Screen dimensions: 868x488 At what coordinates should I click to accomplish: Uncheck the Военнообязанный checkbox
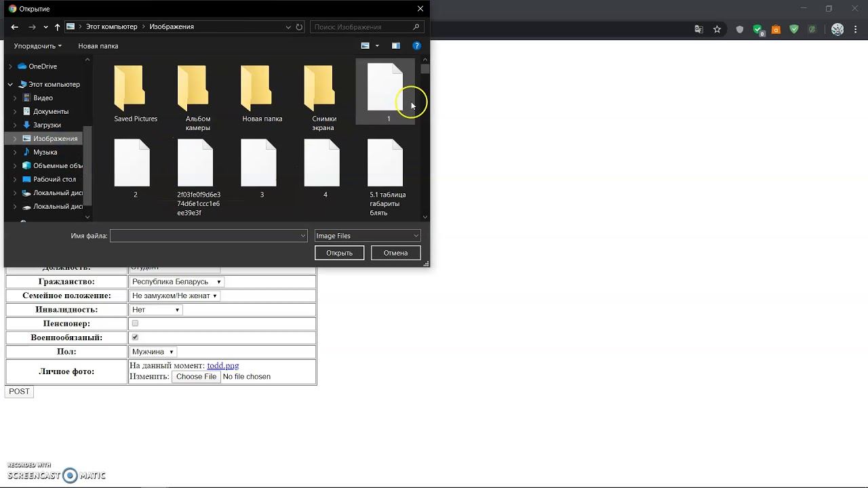tap(135, 337)
